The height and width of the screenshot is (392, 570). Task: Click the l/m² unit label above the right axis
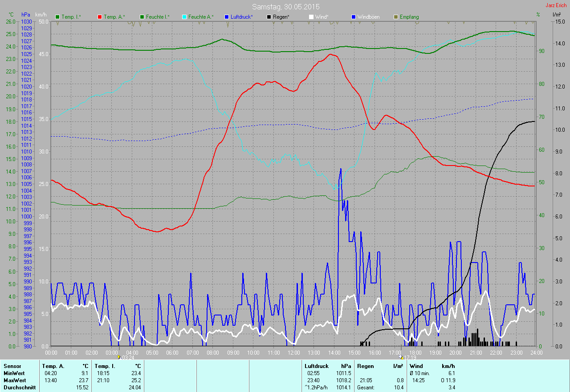(x=557, y=15)
